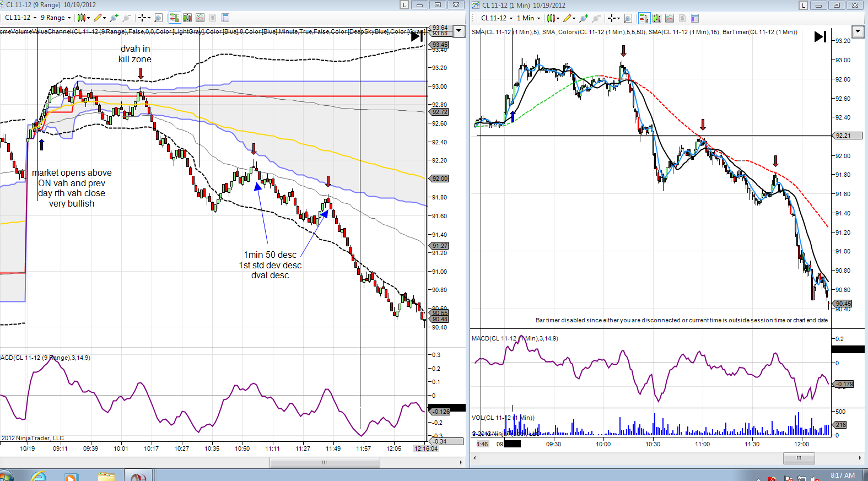Toggle link 'L' button on 1 Min window
The width and height of the screenshot is (868, 481).
click(803, 5)
